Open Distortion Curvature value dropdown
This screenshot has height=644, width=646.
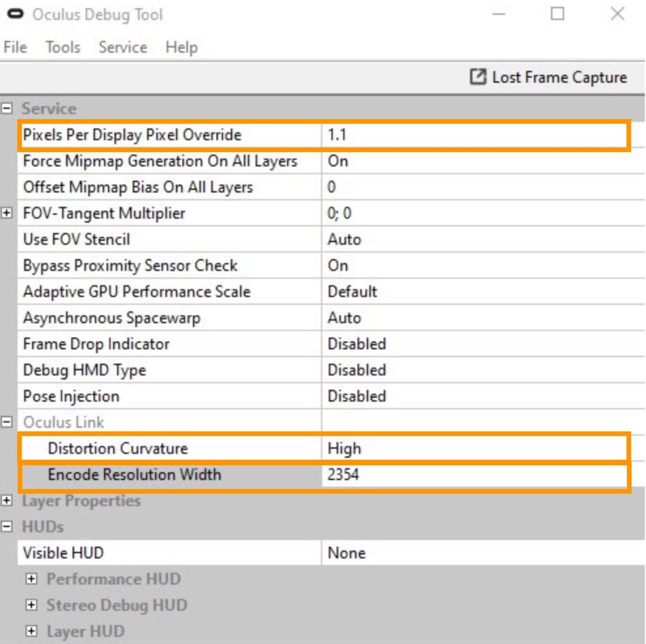(x=474, y=448)
